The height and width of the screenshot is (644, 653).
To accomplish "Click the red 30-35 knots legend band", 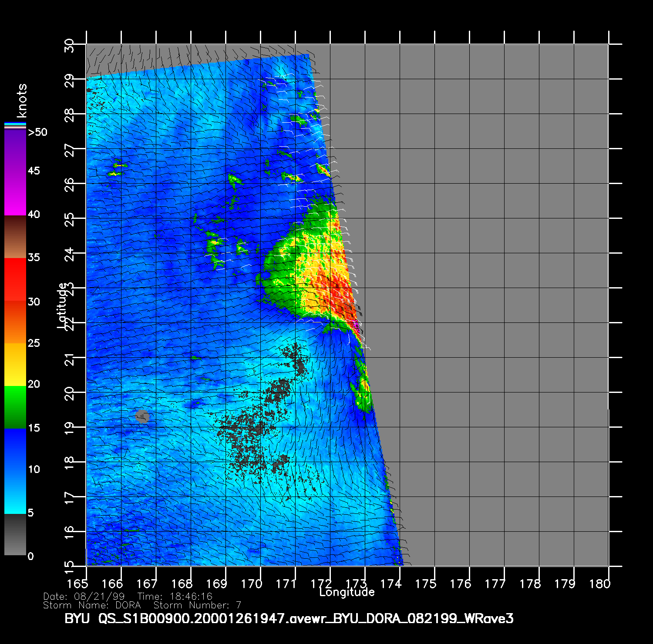I will coord(15,279).
